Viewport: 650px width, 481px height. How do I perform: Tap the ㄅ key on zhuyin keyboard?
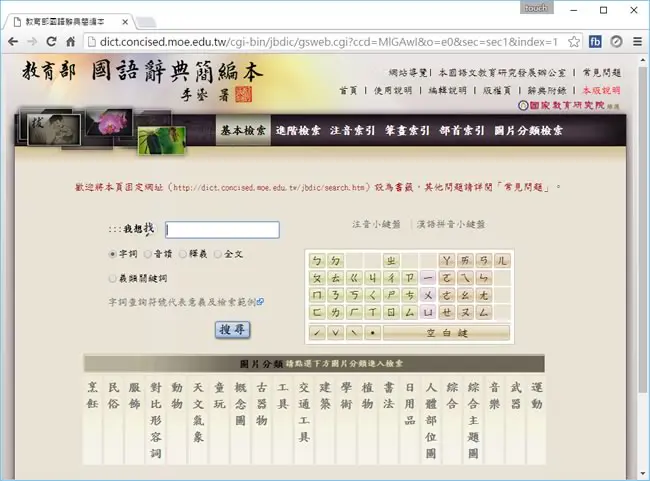[x=317, y=260]
